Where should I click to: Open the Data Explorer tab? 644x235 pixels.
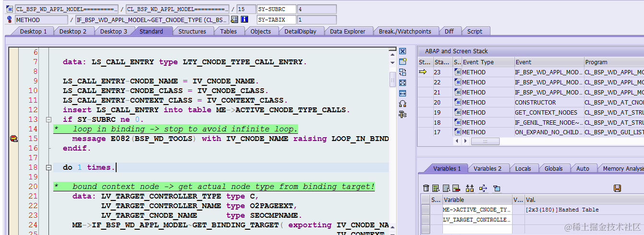(347, 31)
